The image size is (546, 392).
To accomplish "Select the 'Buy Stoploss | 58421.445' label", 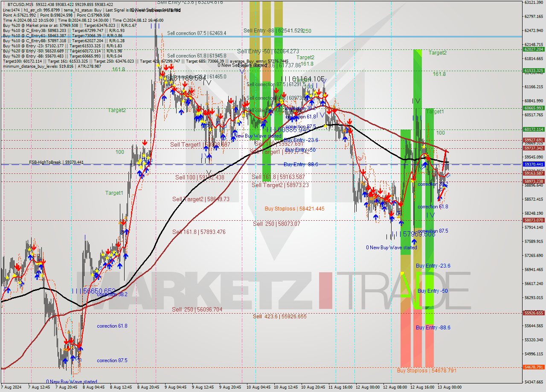I will pyautogui.click(x=294, y=209).
